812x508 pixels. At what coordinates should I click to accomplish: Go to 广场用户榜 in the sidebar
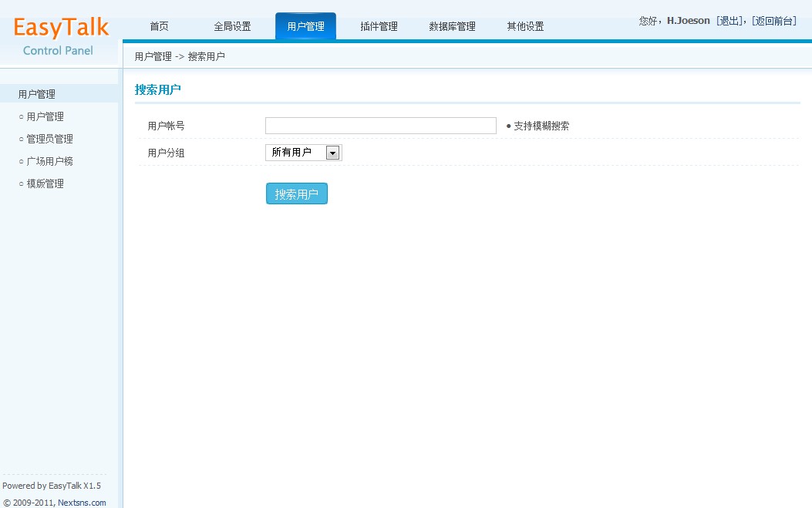coord(49,162)
